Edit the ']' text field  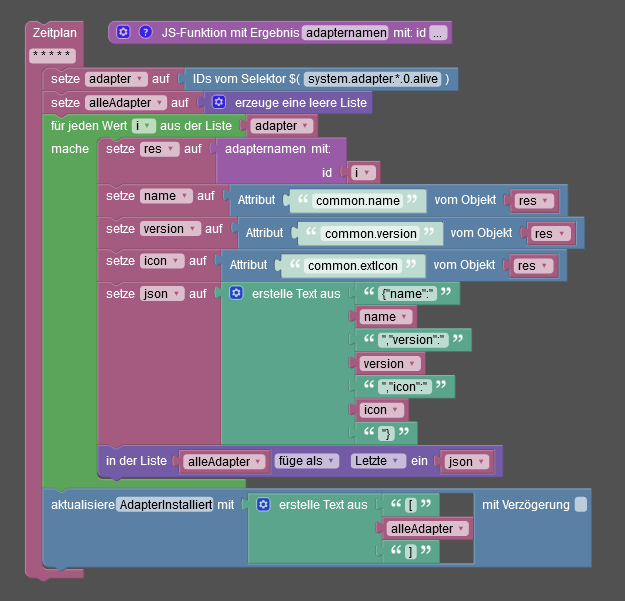[x=411, y=552]
